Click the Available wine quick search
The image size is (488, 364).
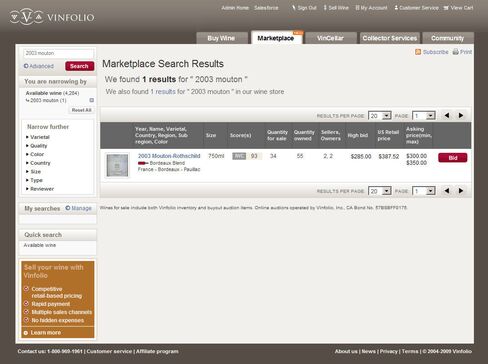(40, 245)
